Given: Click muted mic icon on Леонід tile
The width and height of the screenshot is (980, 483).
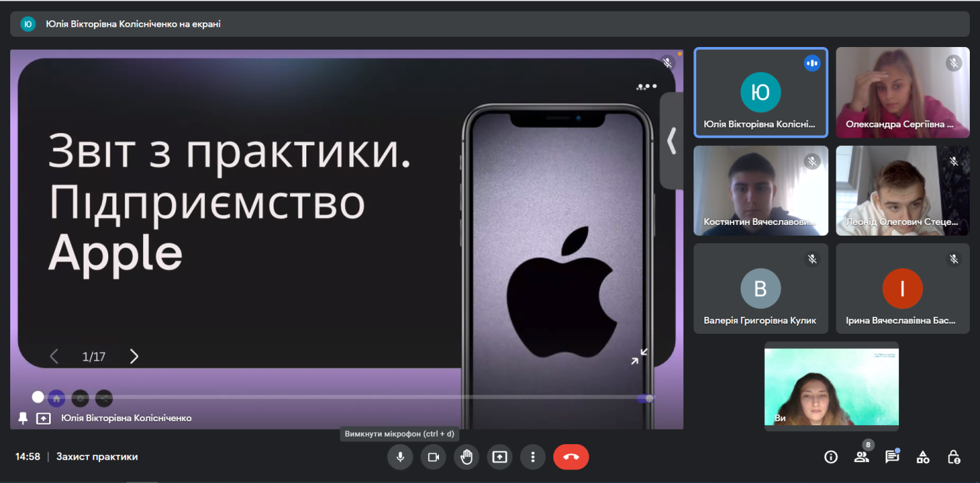Looking at the screenshot, I should point(953,161).
